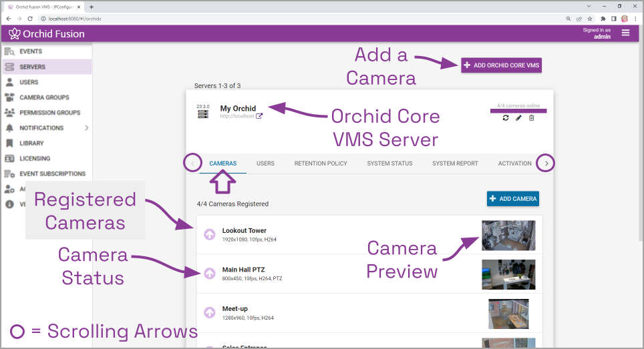Click the Lookout Tower camera status icon
The image size is (644, 349).
tap(209, 234)
